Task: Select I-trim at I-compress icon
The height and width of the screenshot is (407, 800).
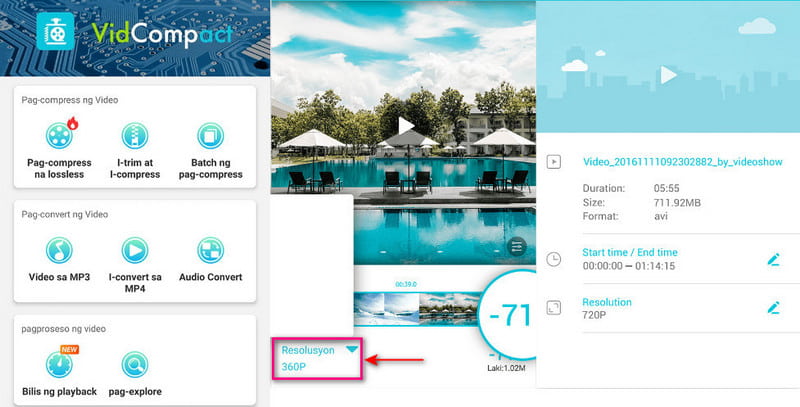Action: 134,136
